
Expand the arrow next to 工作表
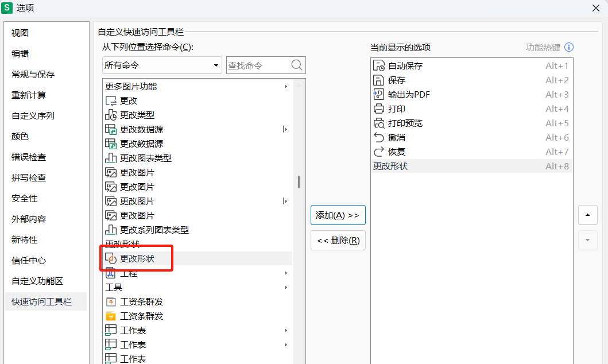coord(286,330)
